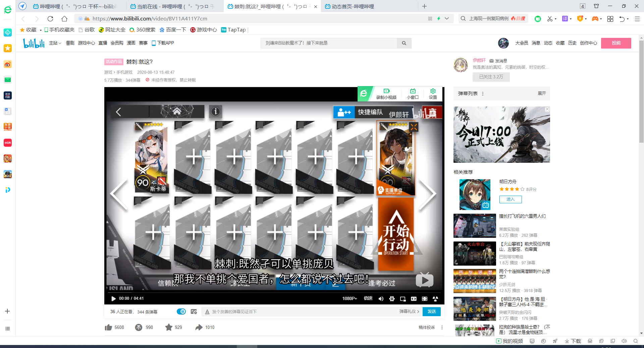
Task: Click the bilibili search magnifier button
Action: pyautogui.click(x=404, y=43)
